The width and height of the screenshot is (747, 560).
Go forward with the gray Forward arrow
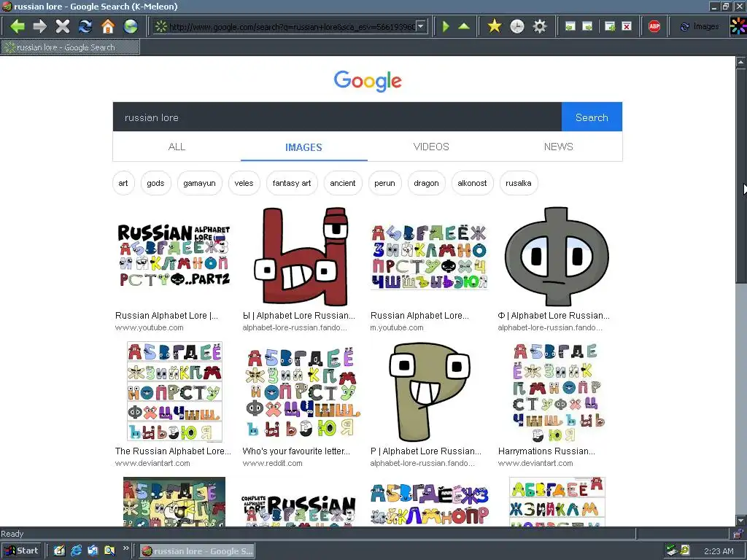click(40, 26)
